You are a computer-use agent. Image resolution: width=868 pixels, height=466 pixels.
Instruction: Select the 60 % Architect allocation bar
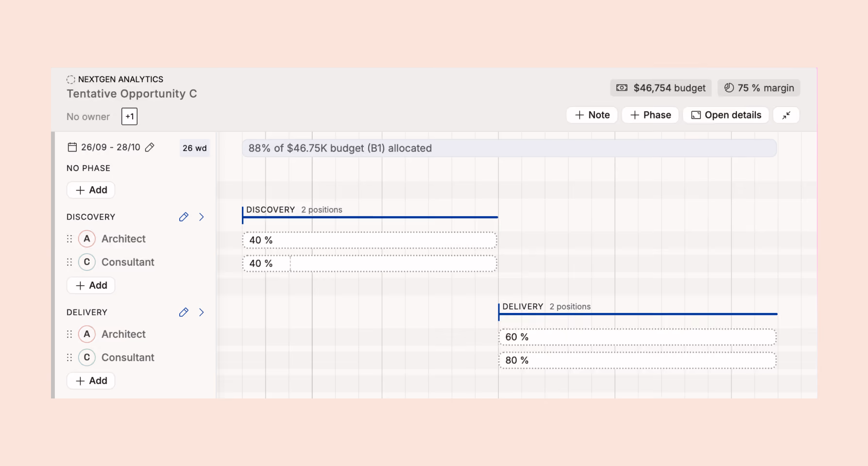coord(637,337)
